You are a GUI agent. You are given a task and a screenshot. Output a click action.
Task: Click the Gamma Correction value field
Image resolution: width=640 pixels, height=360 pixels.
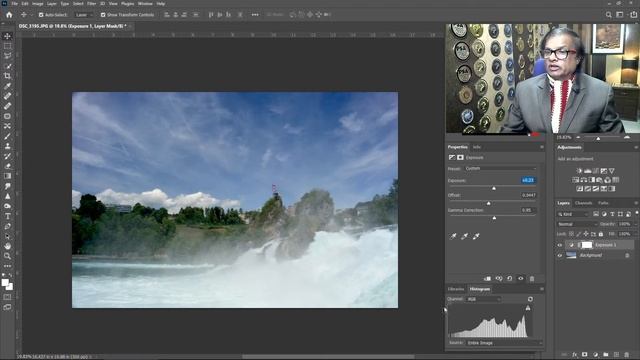point(528,210)
